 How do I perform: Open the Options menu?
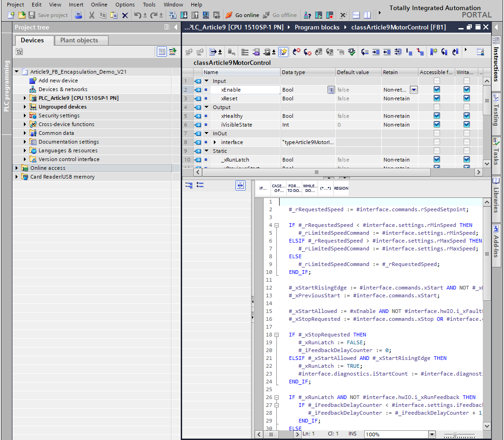coord(125,5)
